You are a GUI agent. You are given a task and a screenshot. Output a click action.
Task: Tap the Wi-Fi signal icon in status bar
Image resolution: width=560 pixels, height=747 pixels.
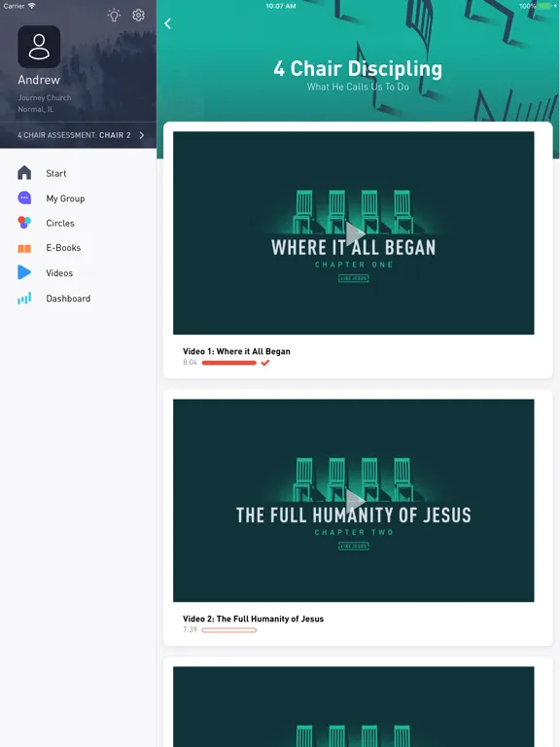pos(32,6)
